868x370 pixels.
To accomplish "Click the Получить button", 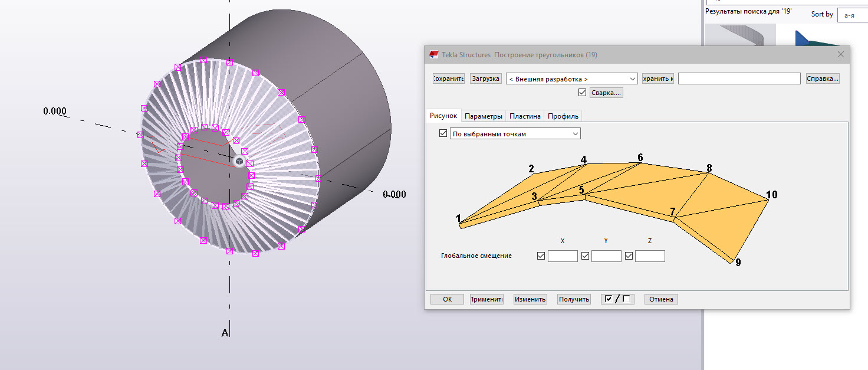I will 574,299.
